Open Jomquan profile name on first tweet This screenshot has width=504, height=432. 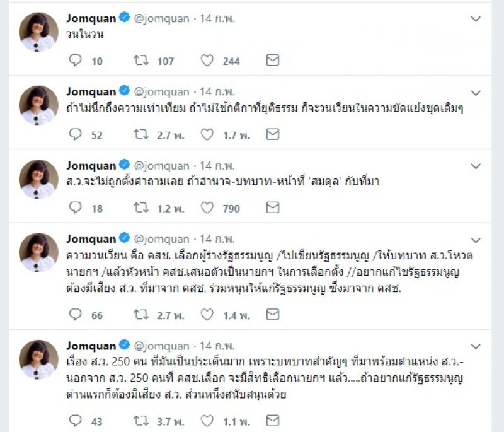point(91,18)
